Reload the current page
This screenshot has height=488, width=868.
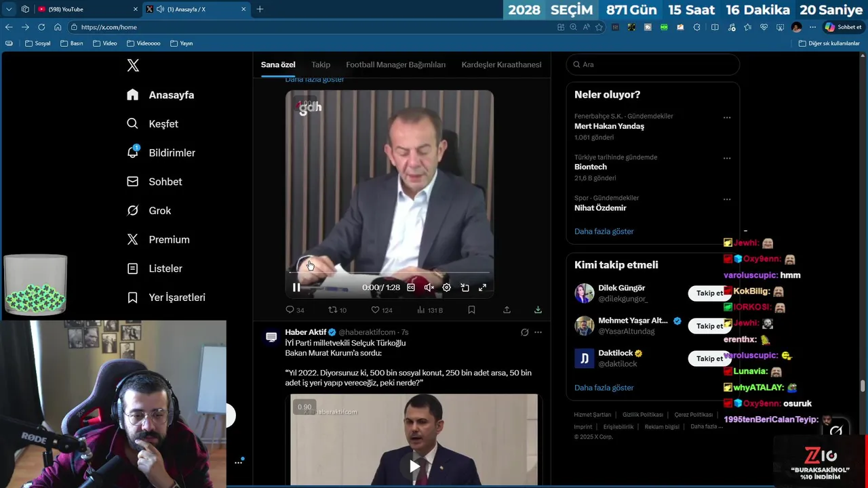pos(41,27)
